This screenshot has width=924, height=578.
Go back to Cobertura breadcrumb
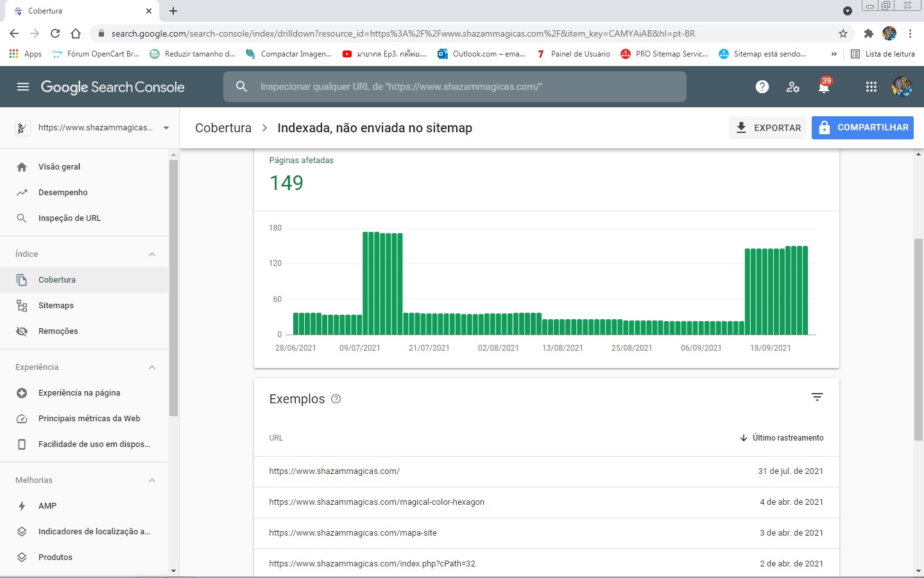pos(223,128)
